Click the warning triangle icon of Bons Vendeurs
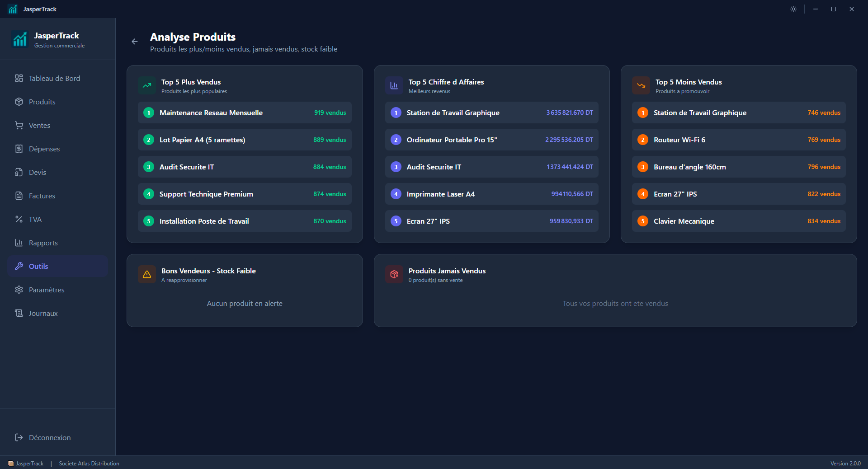The height and width of the screenshot is (469, 868). pyautogui.click(x=147, y=274)
